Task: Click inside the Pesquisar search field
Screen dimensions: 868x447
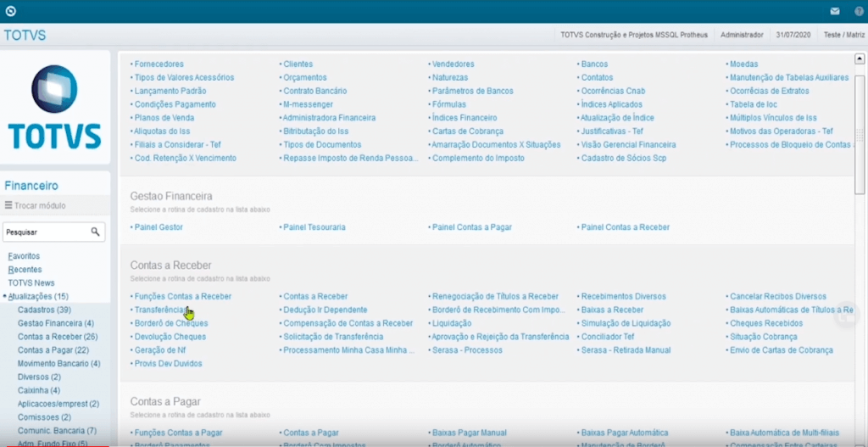Action: click(46, 232)
